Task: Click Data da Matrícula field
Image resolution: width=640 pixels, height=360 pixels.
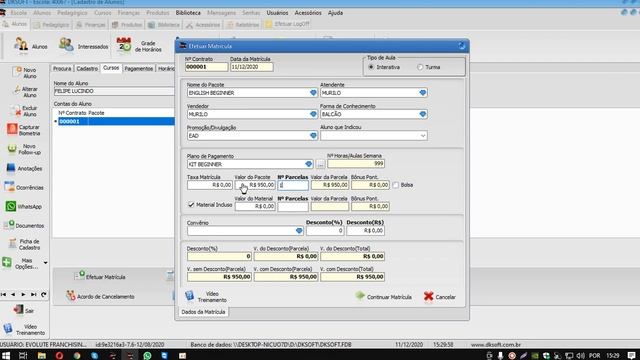Action: point(251,67)
